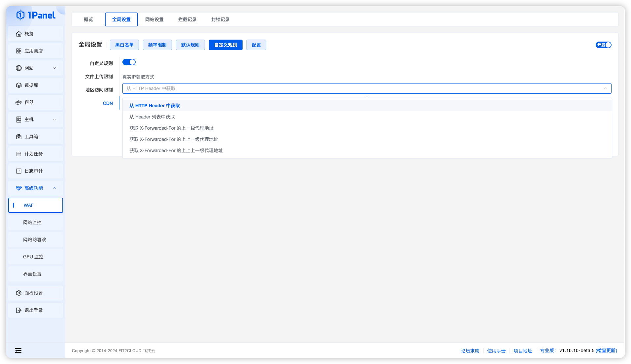Collapse the 高级功能 sidebar section
Image resolution: width=631 pixels, height=364 pixels.
pos(54,188)
